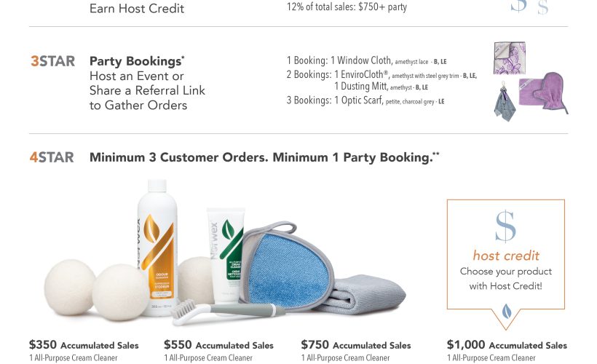Viewport: 597px width, 364px height.
Task: Click the Party Bookings heading
Action: tap(137, 61)
